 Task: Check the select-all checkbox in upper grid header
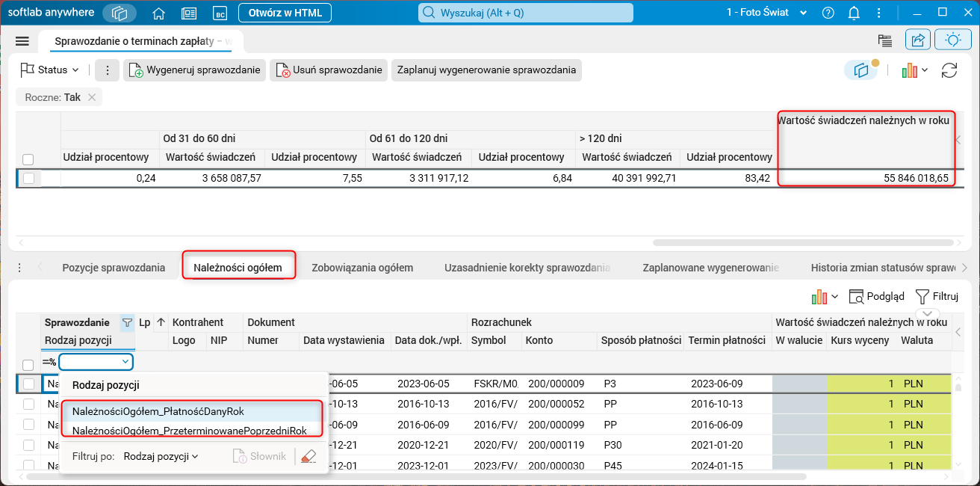tap(28, 159)
